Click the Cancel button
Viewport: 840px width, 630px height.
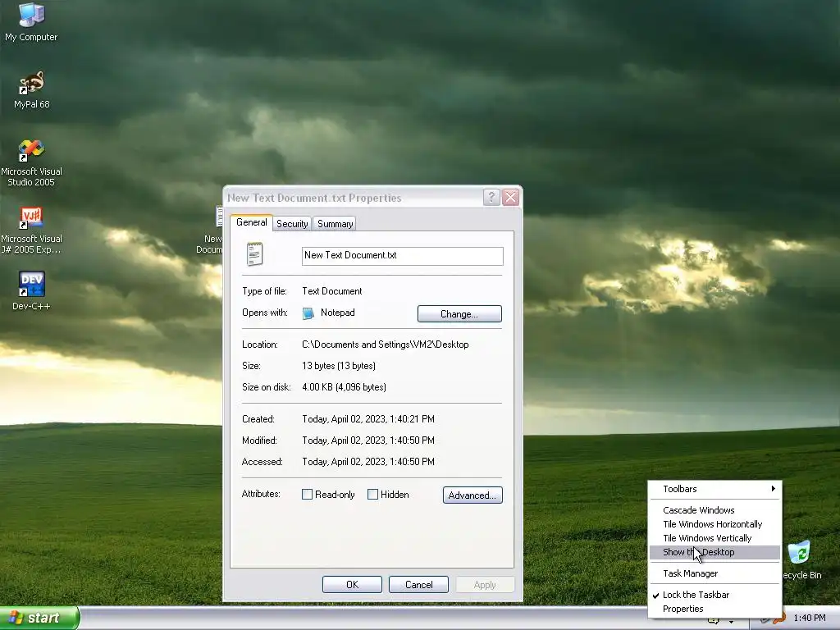coord(418,584)
